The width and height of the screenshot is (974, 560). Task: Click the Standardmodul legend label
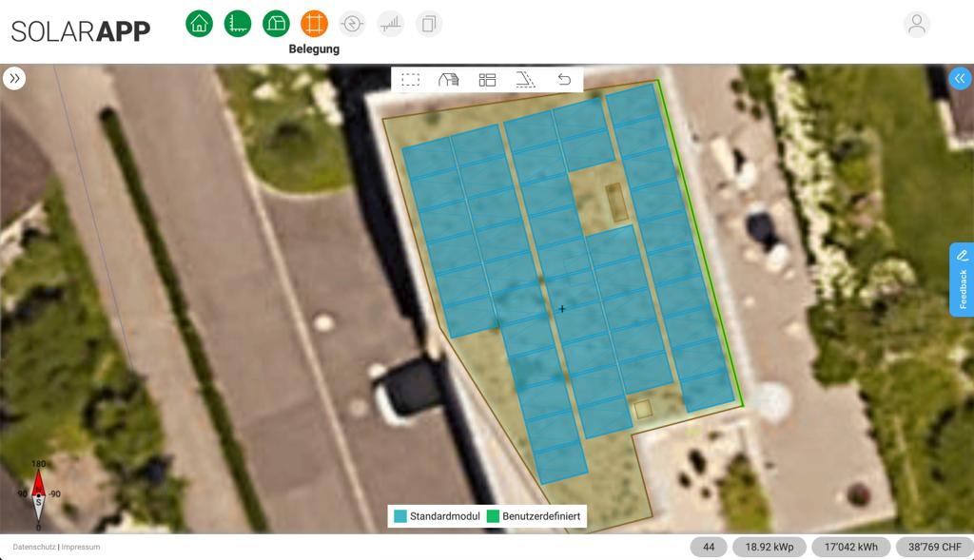tap(445, 516)
